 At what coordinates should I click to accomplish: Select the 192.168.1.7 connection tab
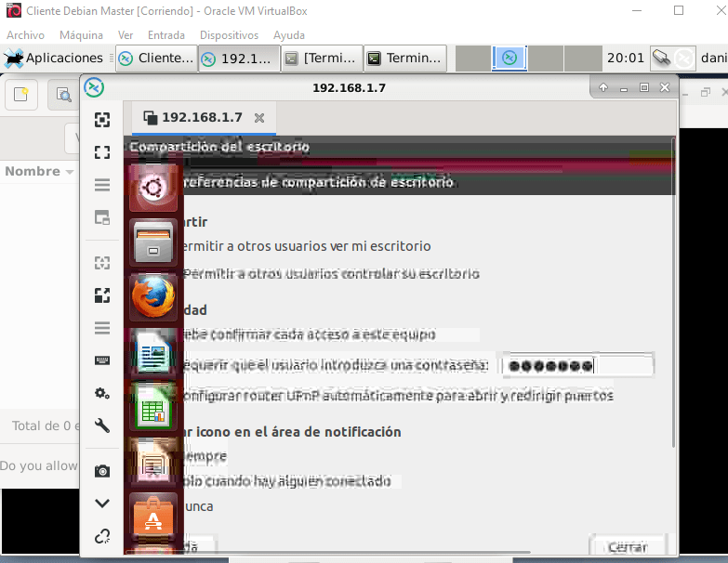click(201, 118)
